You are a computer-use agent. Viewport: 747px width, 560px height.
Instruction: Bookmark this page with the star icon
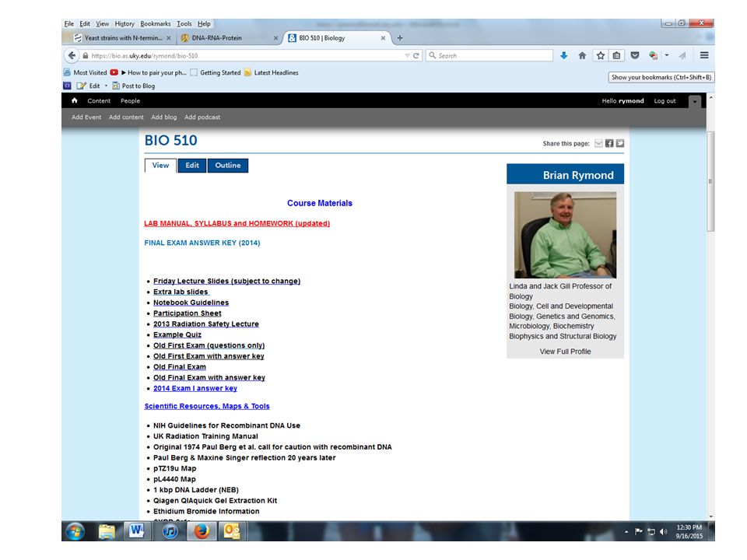point(600,56)
